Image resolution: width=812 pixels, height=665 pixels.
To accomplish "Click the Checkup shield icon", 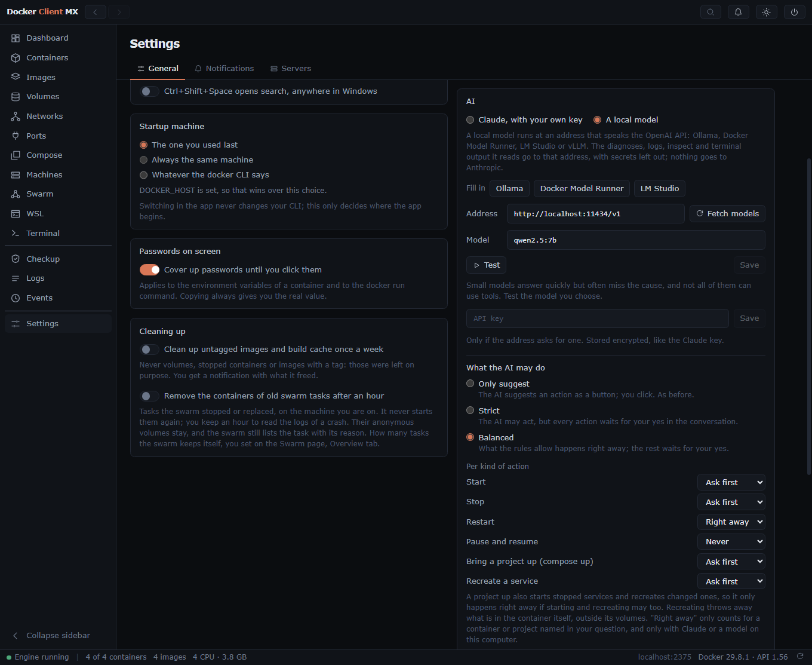I will 16,259.
